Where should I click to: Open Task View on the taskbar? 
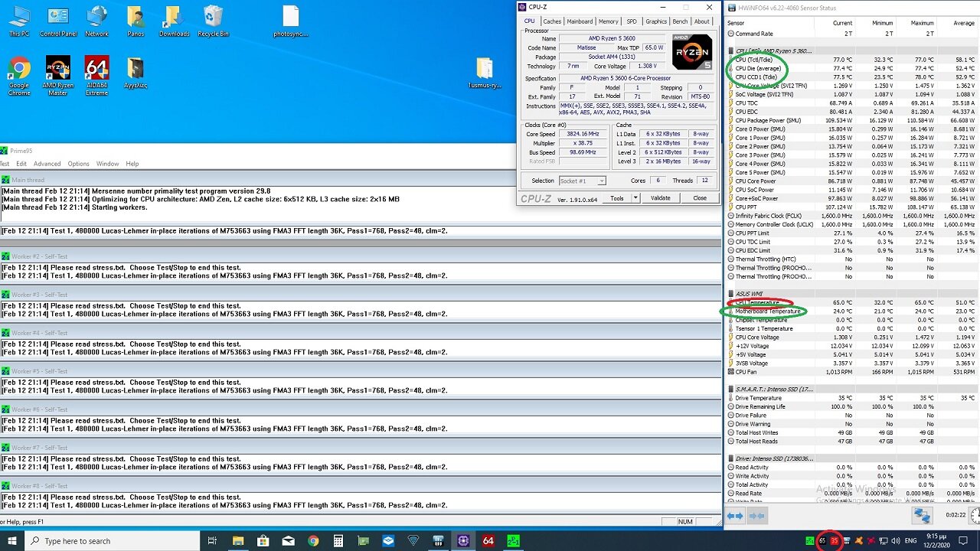pos(213,540)
